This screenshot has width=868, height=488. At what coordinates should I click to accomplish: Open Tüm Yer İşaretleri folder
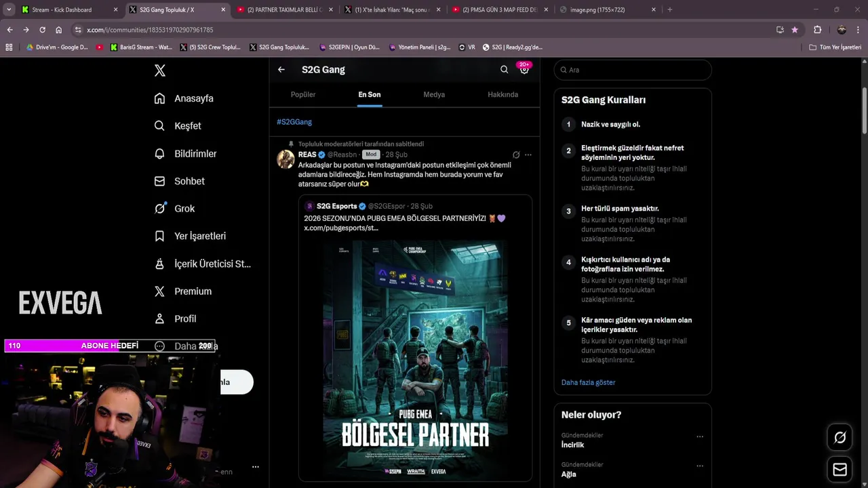coord(835,47)
